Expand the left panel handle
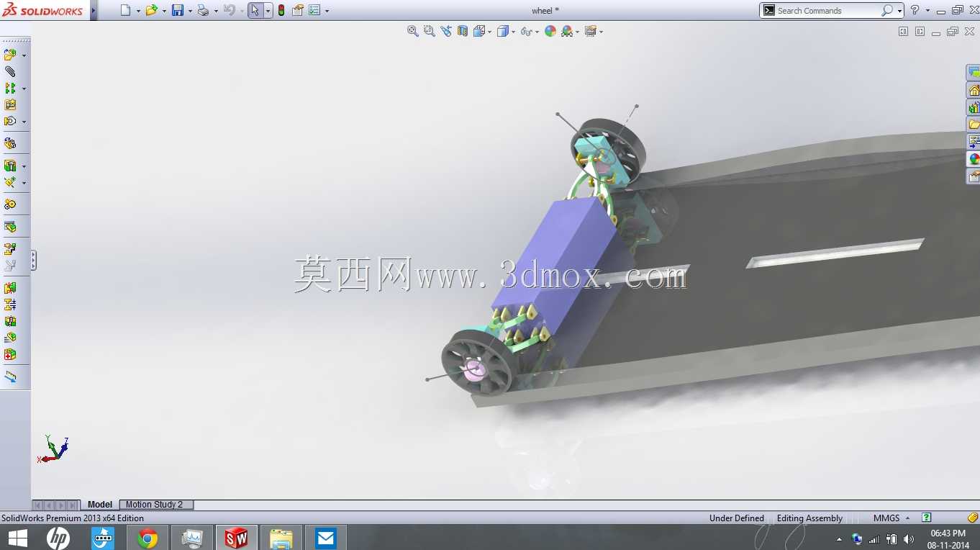Screen dimensions: 980x550 click(33, 260)
